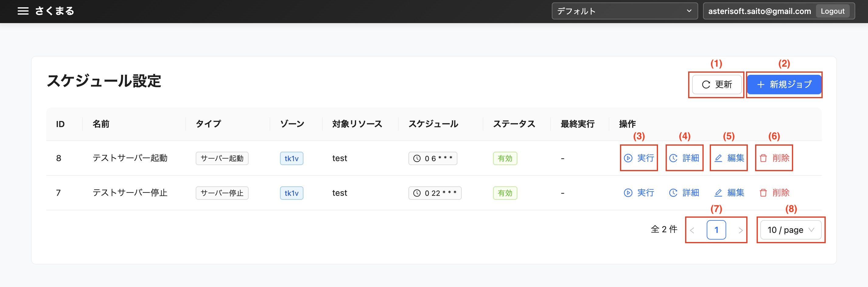Click the ゾーン column header

coord(292,124)
